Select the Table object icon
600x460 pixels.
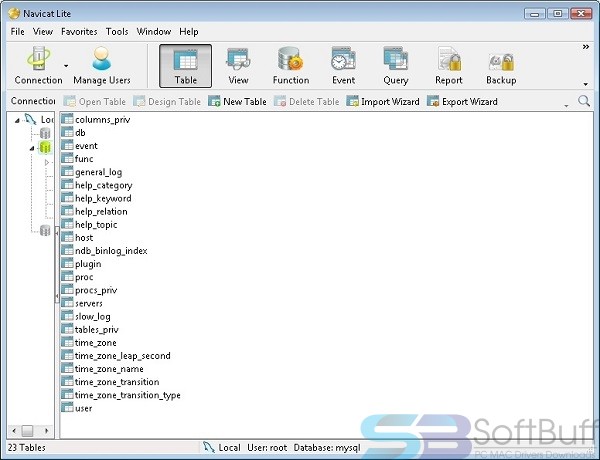click(185, 66)
